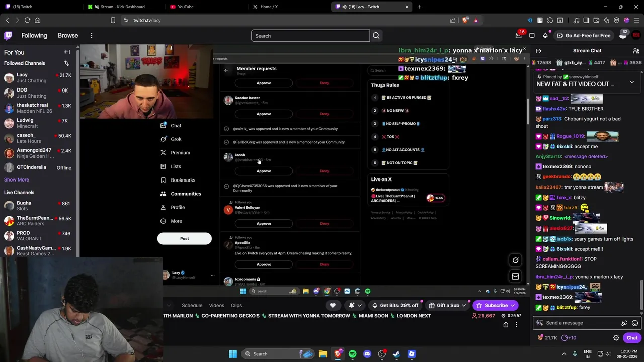Click Show More under followed channels
Screen dimensions: 644x362
click(17, 179)
